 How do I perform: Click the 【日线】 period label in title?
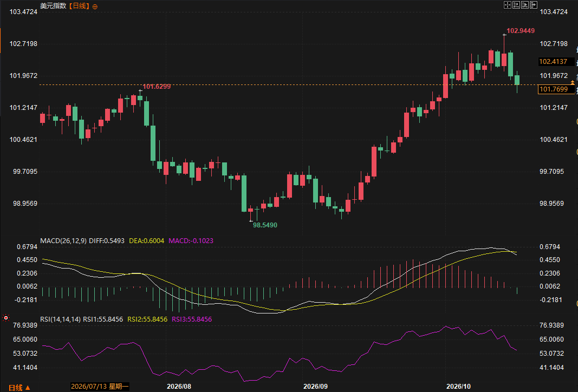point(80,6)
